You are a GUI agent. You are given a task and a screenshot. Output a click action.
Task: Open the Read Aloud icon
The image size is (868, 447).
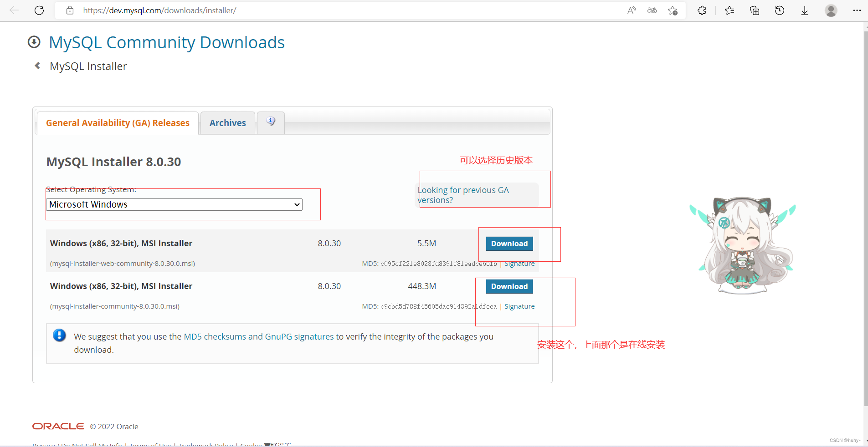[632, 10]
